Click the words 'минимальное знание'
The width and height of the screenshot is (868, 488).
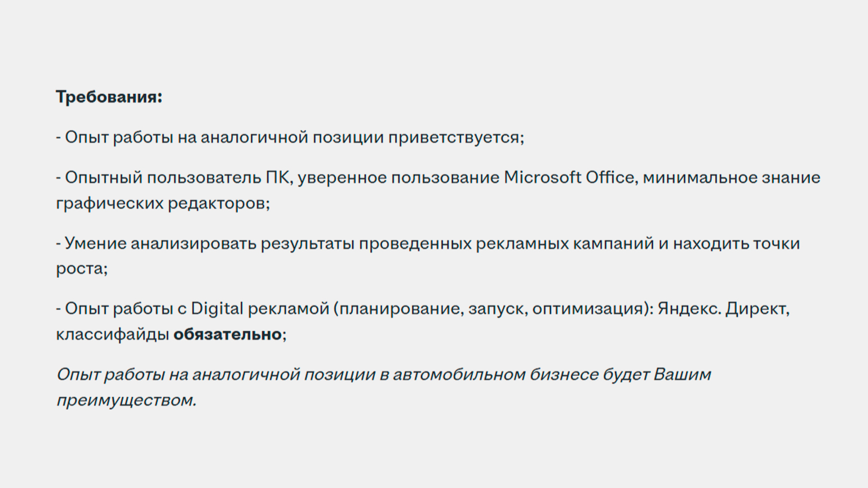pos(732,178)
